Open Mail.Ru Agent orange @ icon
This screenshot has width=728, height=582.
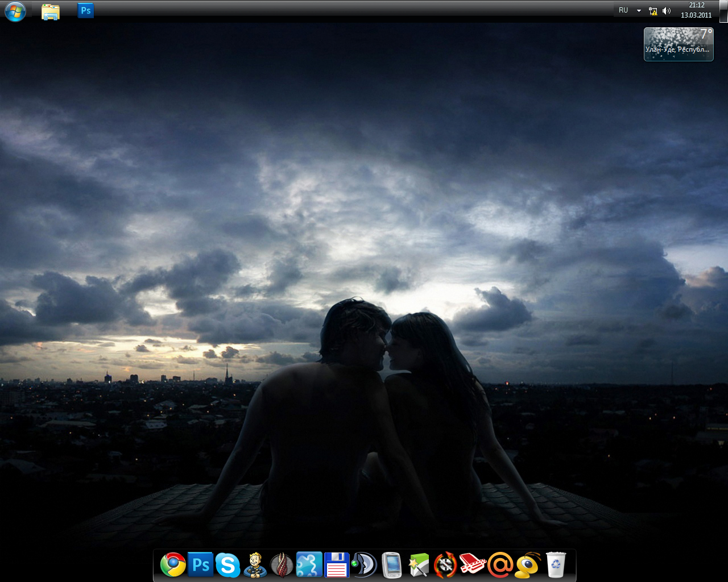pyautogui.click(x=500, y=565)
